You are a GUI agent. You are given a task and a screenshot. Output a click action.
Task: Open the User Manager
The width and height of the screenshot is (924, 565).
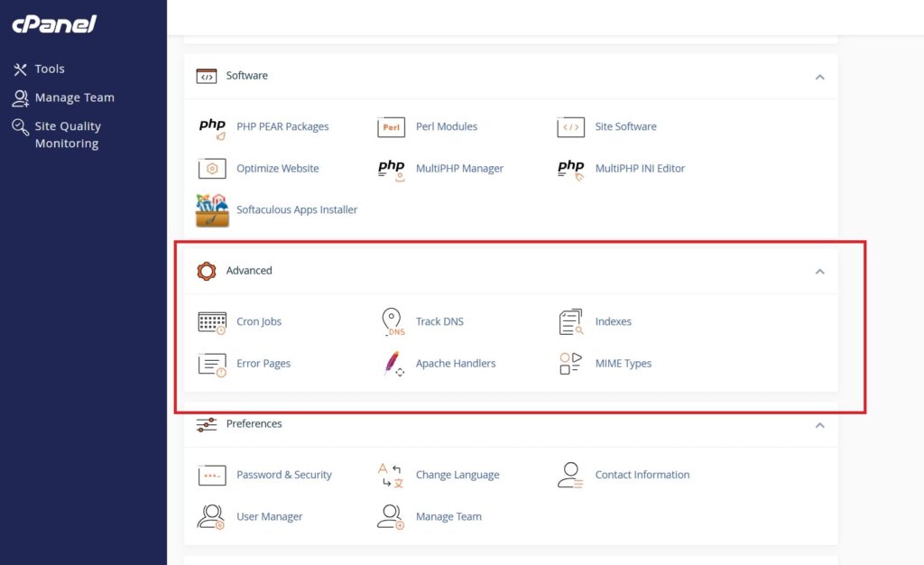(x=269, y=516)
